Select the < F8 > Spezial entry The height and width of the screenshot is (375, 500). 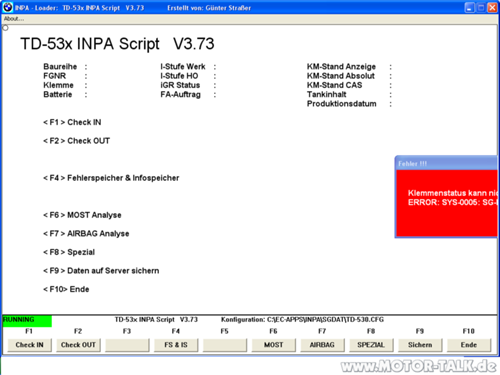pos(69,252)
